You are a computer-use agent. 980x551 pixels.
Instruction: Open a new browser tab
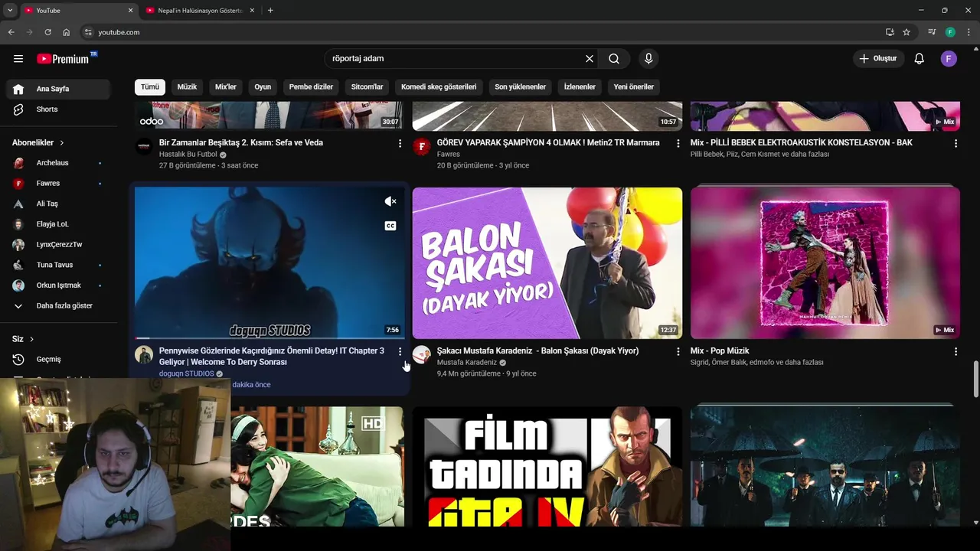click(270, 11)
